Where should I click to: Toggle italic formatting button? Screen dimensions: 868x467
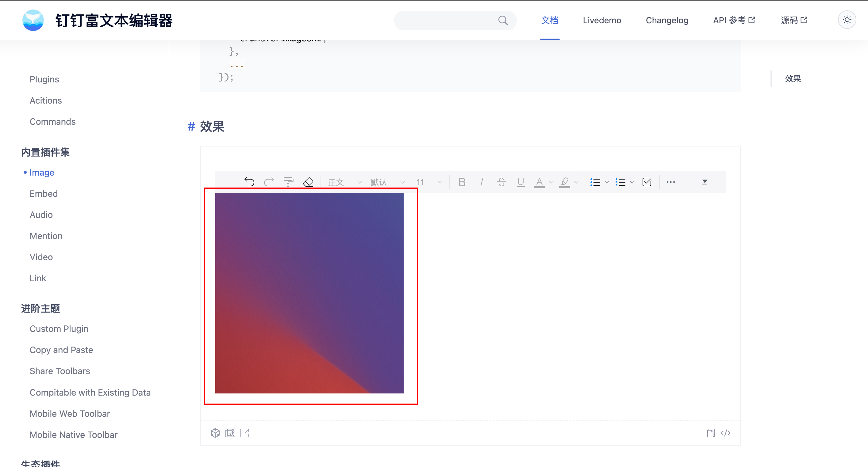[x=482, y=182]
